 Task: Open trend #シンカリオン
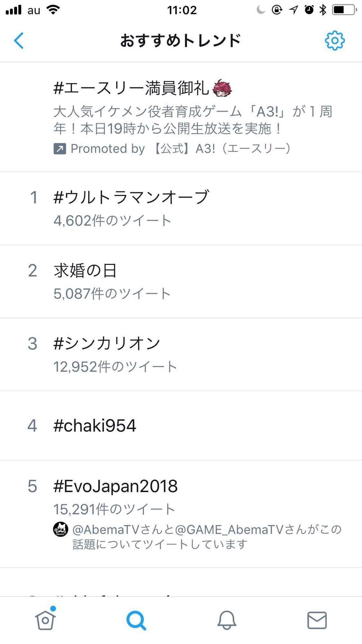(x=107, y=343)
